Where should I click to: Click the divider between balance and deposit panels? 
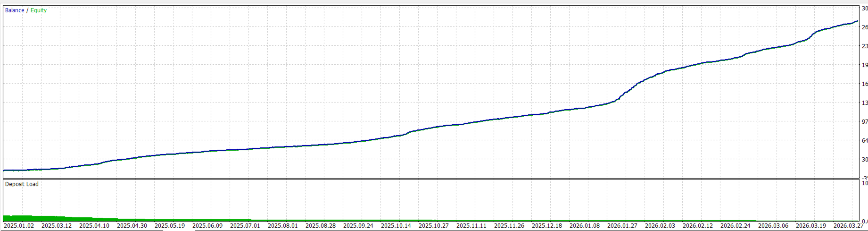431,179
